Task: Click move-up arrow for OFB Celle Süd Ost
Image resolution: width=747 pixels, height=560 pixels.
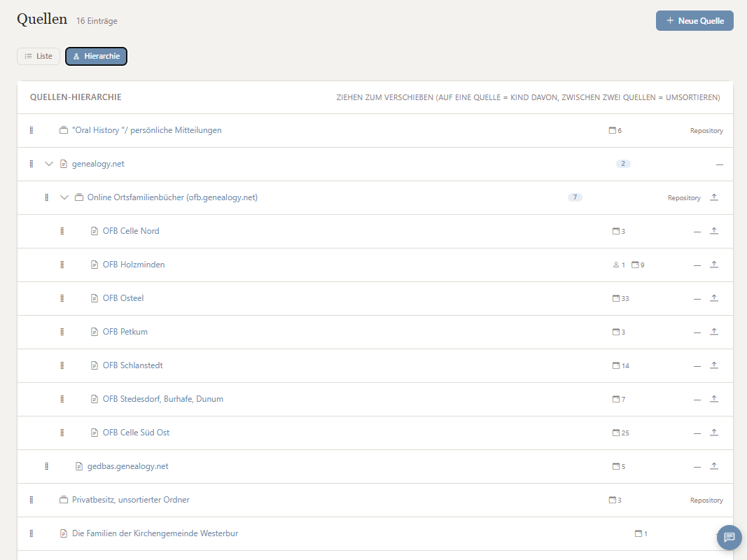Action: pyautogui.click(x=714, y=433)
